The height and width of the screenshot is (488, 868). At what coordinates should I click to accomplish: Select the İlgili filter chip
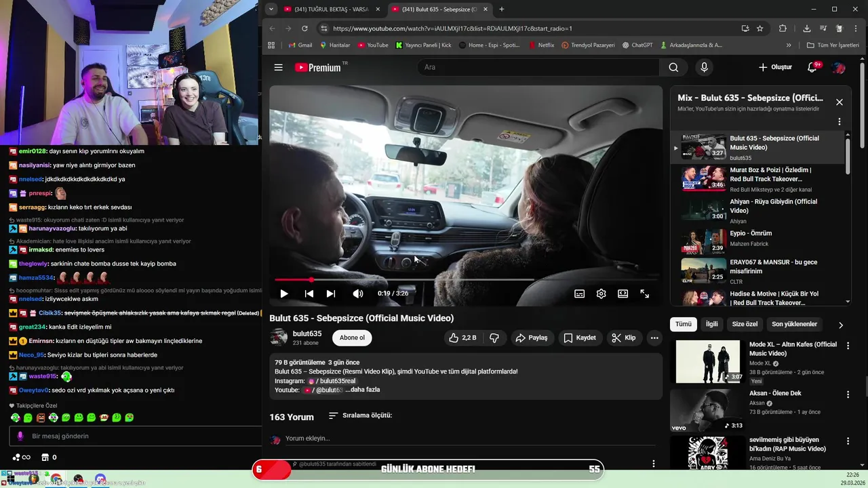711,324
